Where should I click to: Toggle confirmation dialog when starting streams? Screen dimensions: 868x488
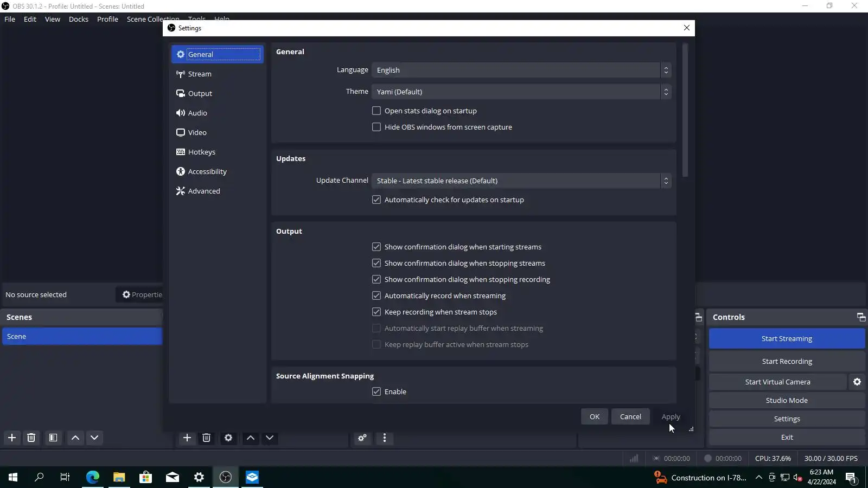tap(376, 247)
